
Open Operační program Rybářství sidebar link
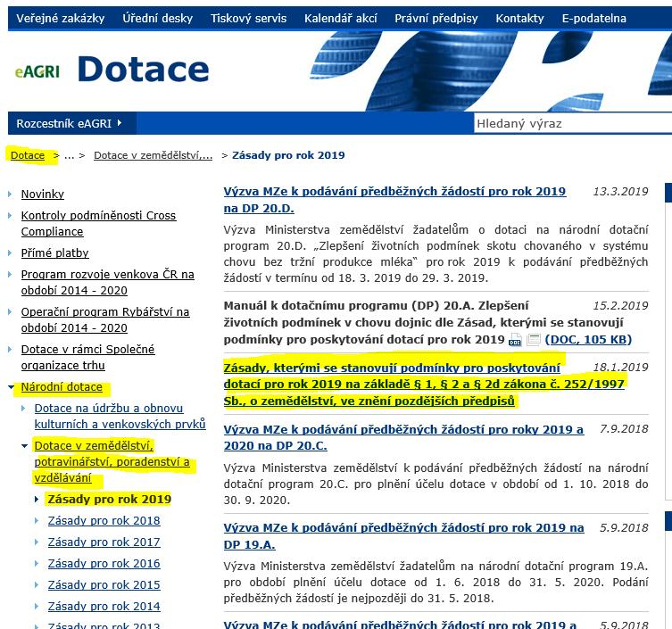105,319
